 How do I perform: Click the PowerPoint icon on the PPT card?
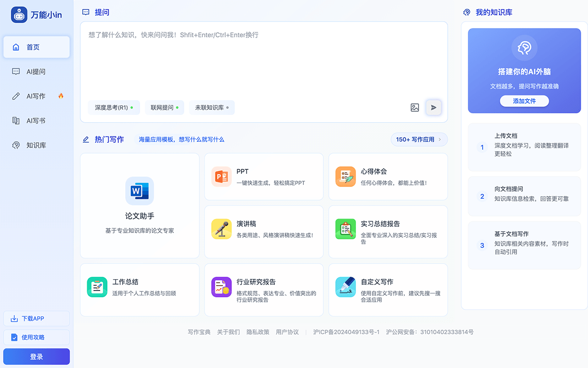221,177
